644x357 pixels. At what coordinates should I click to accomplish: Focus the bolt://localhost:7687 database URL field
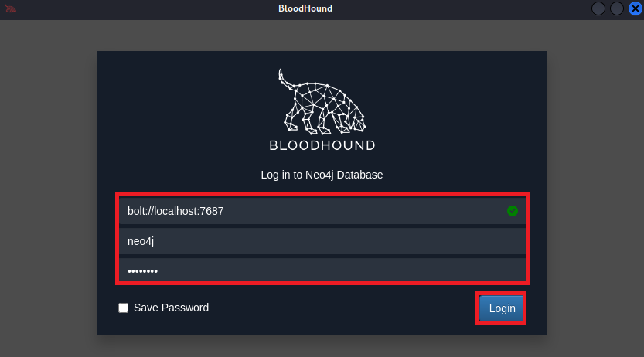coord(309,210)
